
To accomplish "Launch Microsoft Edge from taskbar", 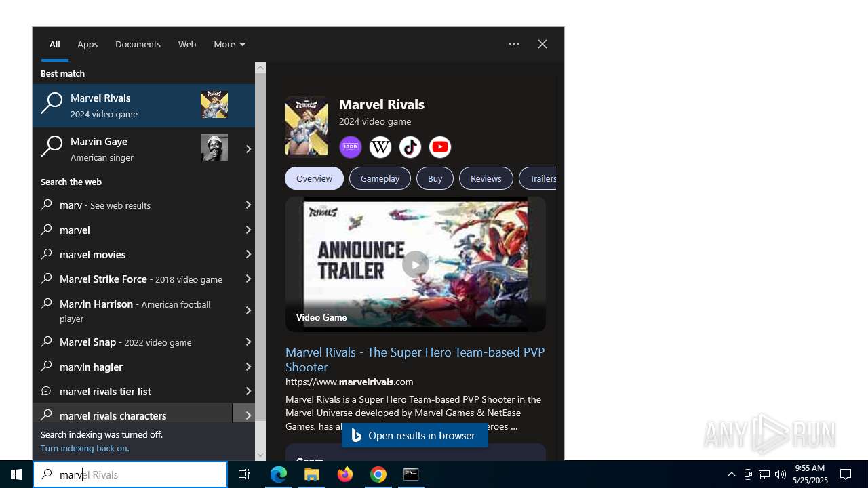I will coord(279,474).
